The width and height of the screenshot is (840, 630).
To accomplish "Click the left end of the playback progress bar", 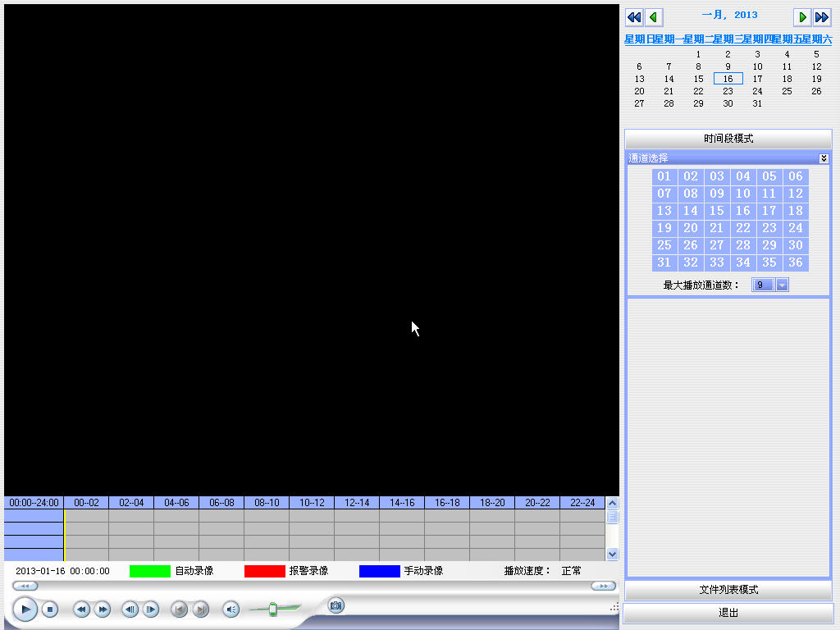I will 25,586.
